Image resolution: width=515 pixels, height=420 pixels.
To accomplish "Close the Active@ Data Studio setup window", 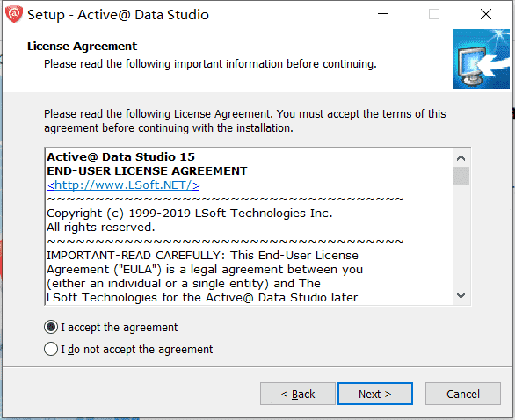I will coord(486,14).
